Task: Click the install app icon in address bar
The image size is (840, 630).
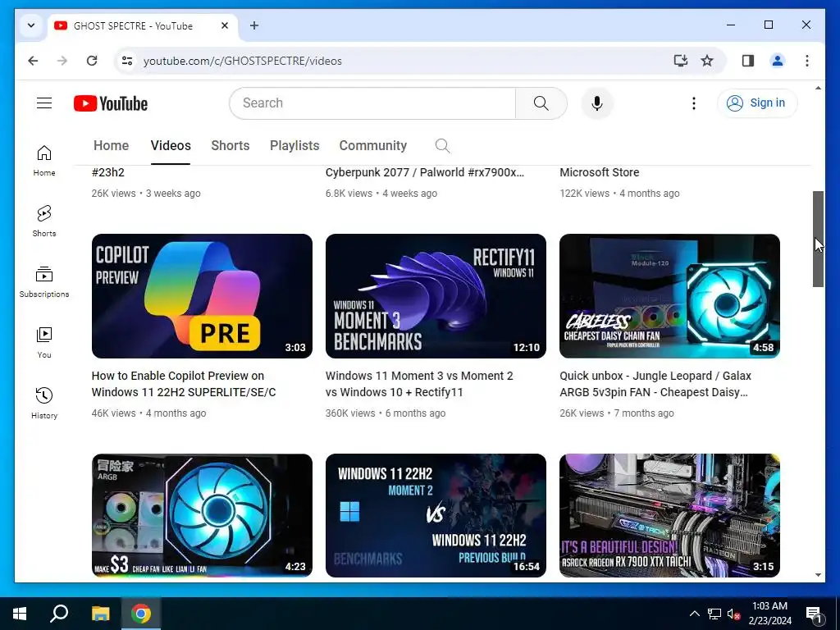Action: tap(680, 61)
